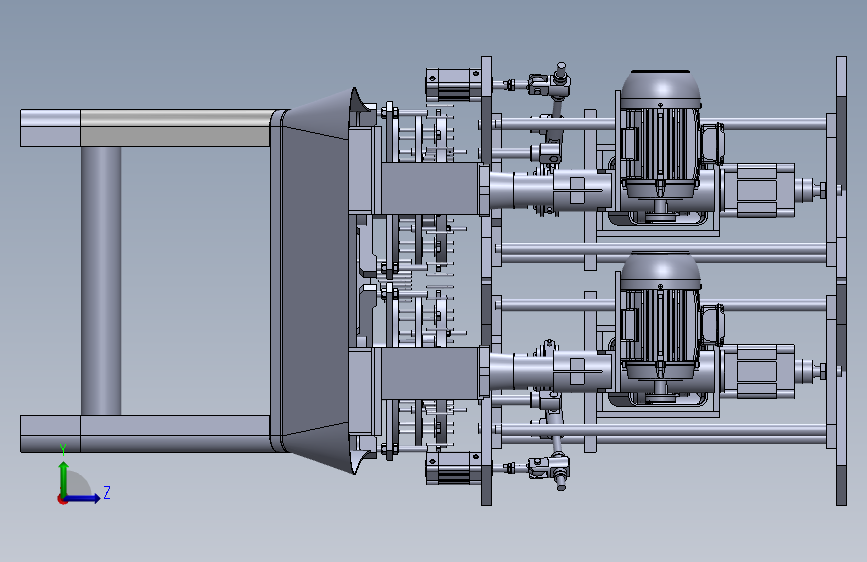Select the bottom pneumatic cylinder body
Screen dimensions: 867x562
453,468
